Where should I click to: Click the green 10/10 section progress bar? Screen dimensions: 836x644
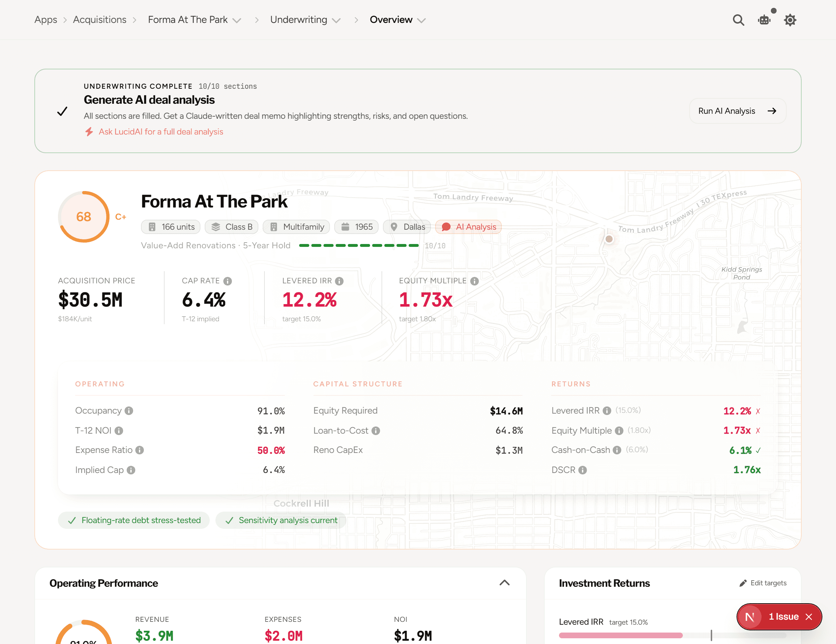pos(359,245)
